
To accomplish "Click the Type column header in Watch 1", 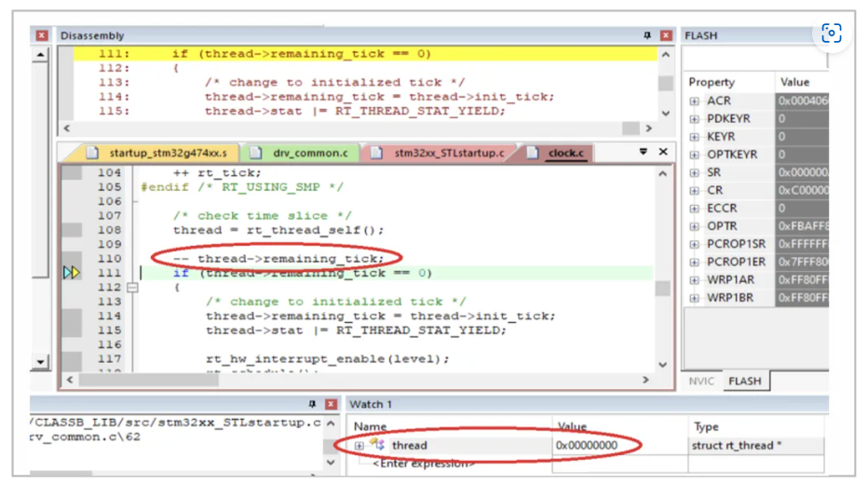I will click(706, 427).
